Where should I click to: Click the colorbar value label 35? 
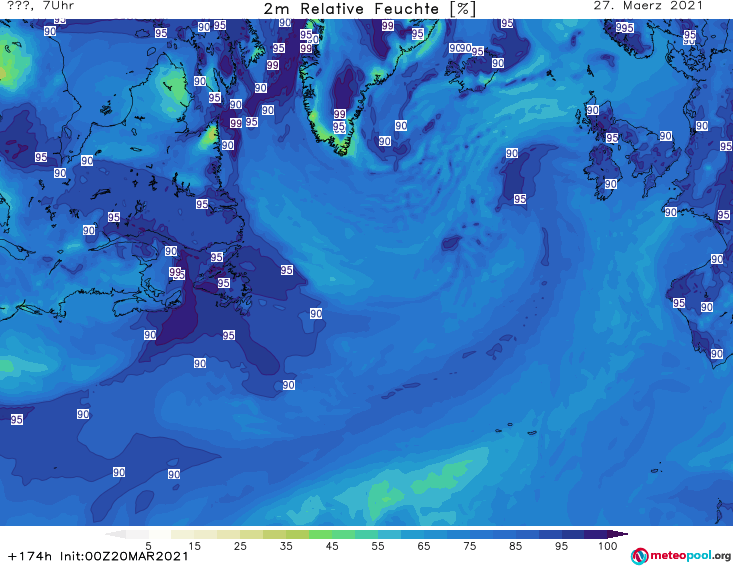pos(286,546)
